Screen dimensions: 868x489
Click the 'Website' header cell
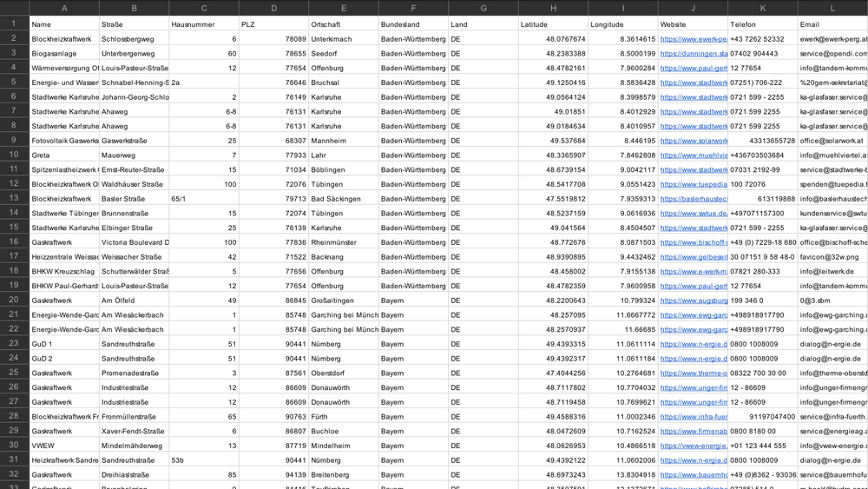click(693, 24)
